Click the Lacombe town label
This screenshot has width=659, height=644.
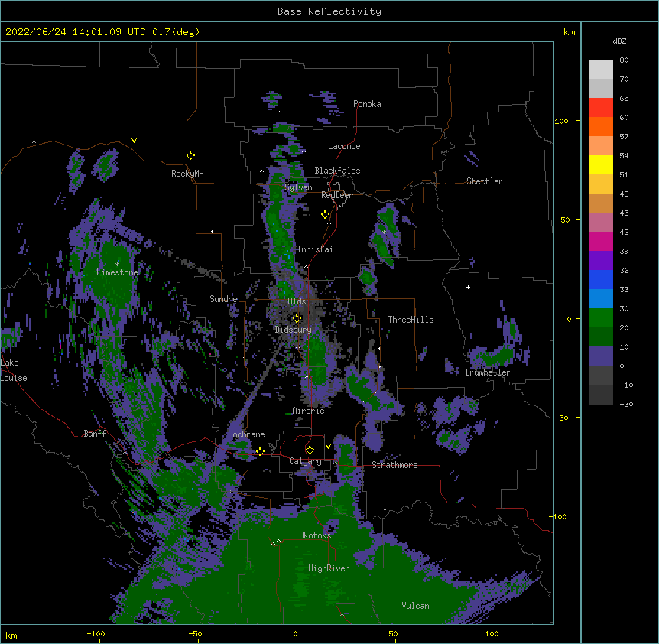(344, 146)
